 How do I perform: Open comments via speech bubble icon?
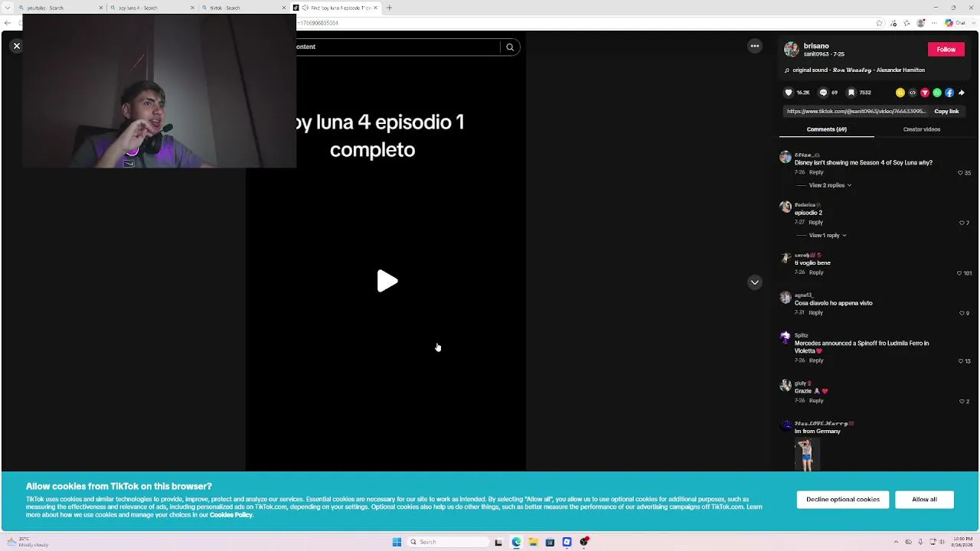[x=824, y=93]
